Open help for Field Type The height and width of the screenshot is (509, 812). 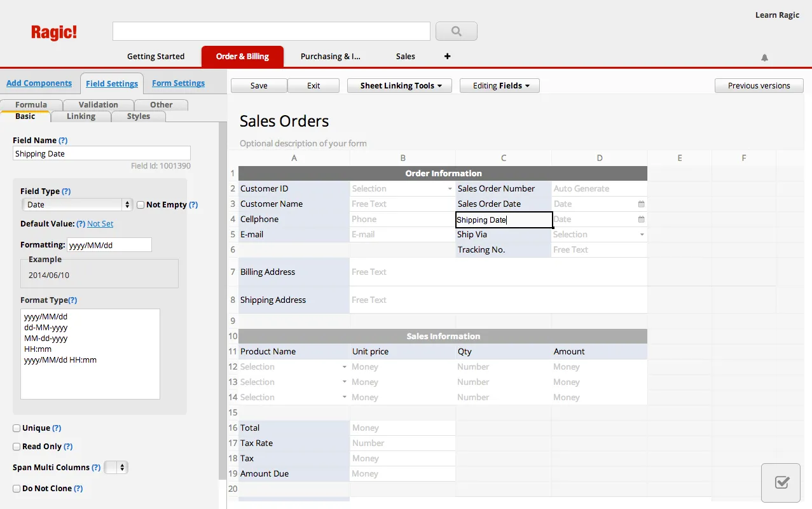point(66,192)
